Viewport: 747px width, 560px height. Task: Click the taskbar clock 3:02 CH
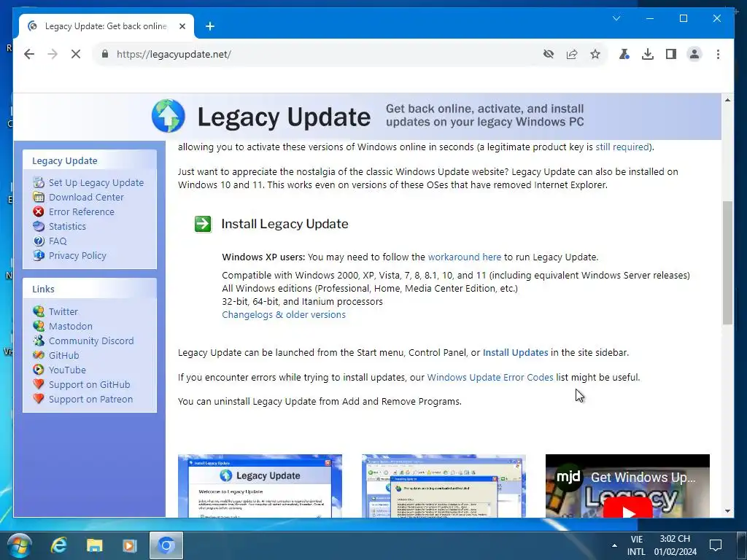[x=675, y=545]
